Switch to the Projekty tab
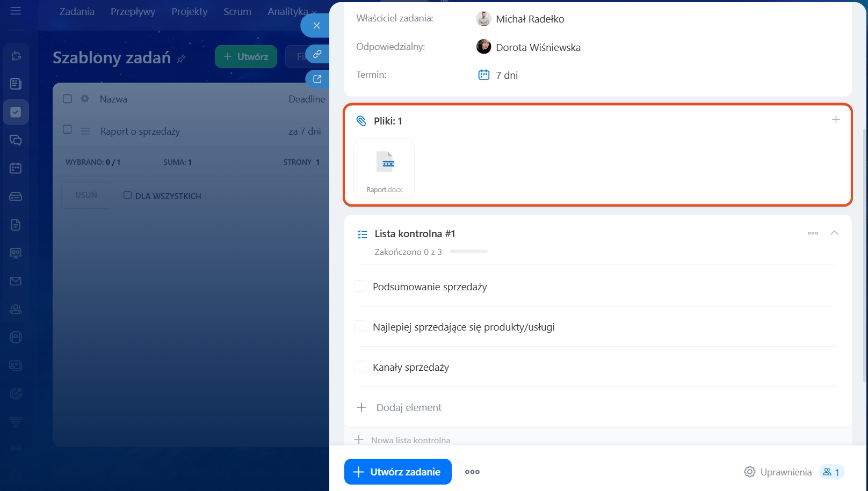 [x=189, y=11]
